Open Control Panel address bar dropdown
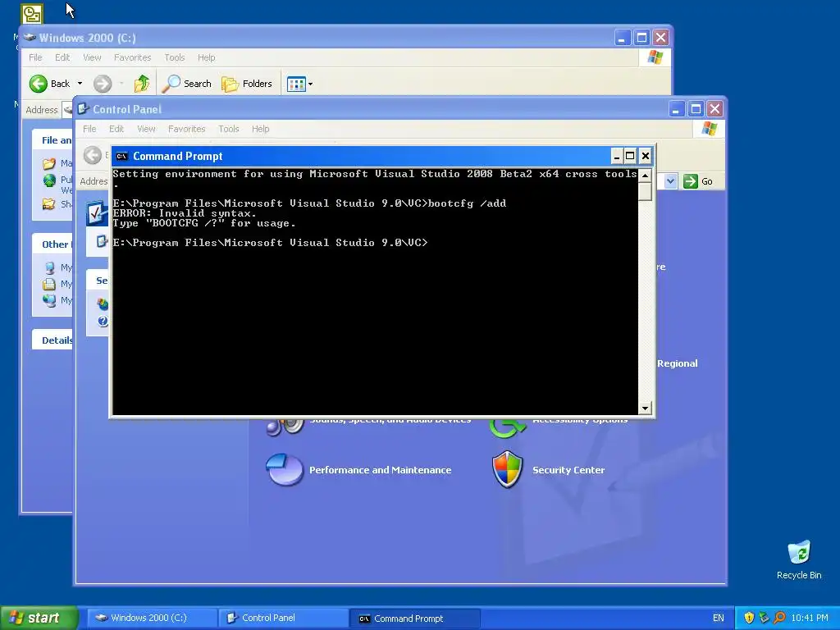Viewport: 840px width, 630px height. point(670,181)
